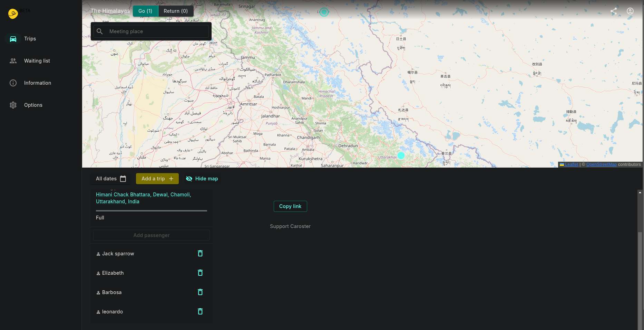
Task: Open the Waiting list people icon
Action: click(13, 61)
